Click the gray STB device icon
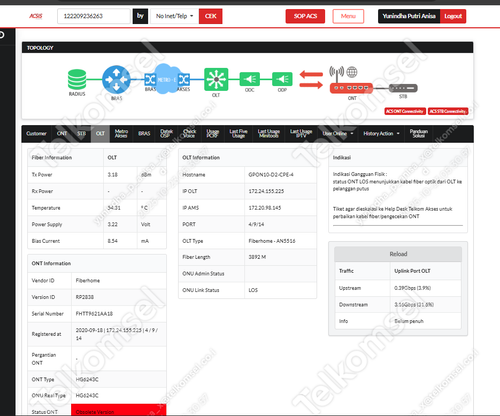 point(403,88)
